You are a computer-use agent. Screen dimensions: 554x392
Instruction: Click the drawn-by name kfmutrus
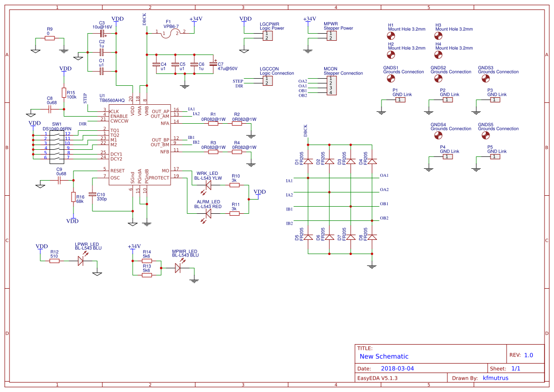pos(496,378)
